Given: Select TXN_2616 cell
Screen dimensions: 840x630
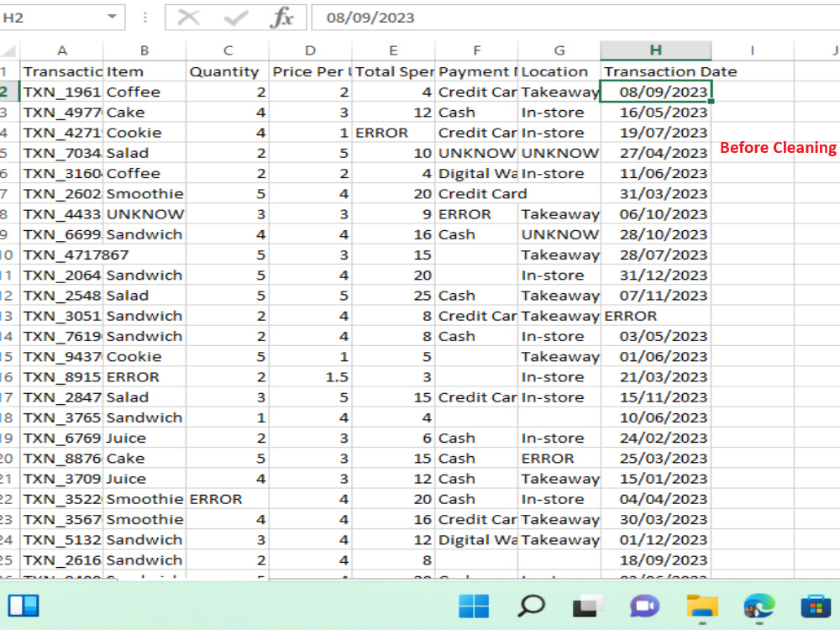Looking at the screenshot, I should pos(61,559).
